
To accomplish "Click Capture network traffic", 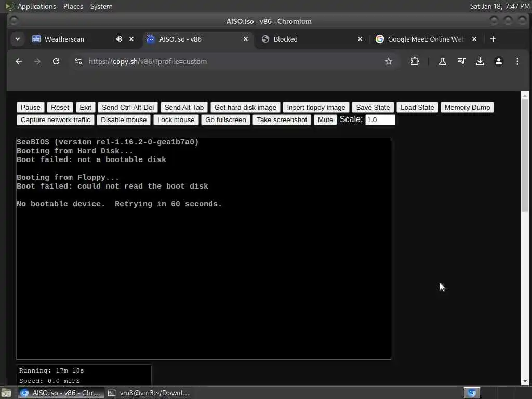I will coord(55,120).
